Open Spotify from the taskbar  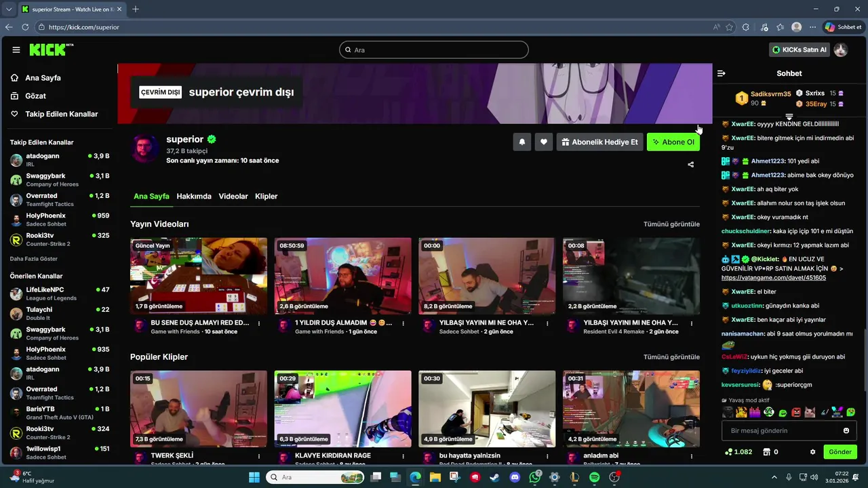coord(595,477)
